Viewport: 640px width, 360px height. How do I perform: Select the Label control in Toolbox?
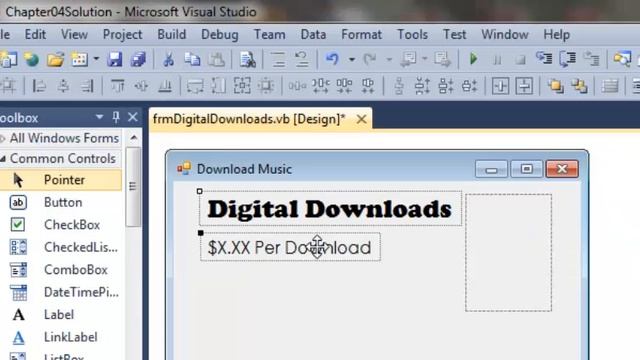click(x=61, y=315)
